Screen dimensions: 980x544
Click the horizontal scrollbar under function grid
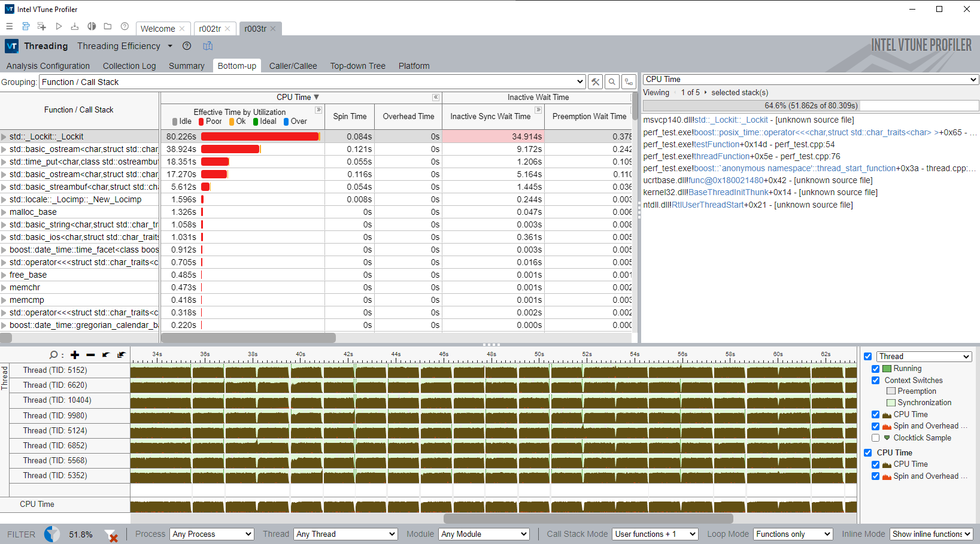tap(248, 338)
